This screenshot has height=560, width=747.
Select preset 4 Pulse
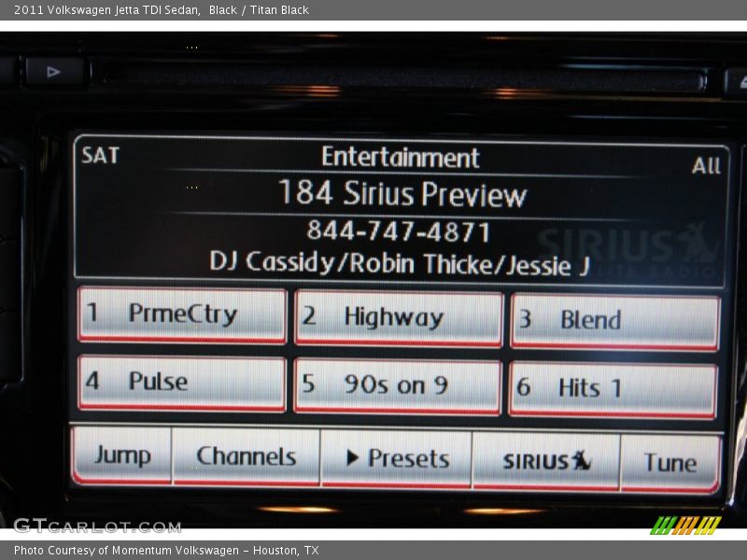pos(182,383)
